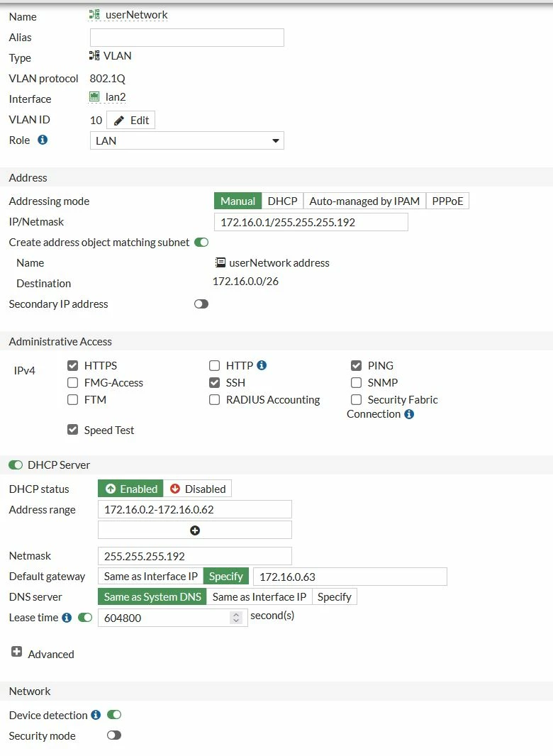Image resolution: width=553 pixels, height=756 pixels.
Task: Click the Lease time info icon
Action: [67, 618]
